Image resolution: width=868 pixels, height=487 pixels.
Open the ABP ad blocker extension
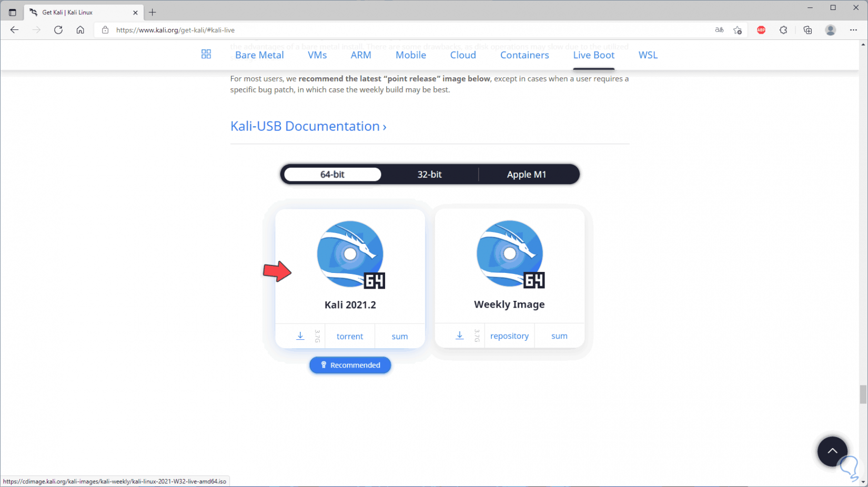761,30
